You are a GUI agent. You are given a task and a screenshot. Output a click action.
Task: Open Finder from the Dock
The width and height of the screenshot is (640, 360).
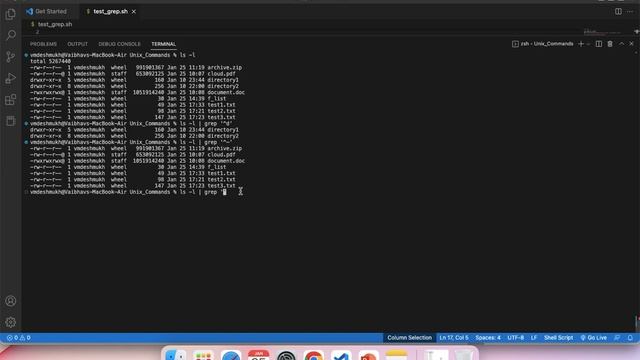[x=176, y=355]
